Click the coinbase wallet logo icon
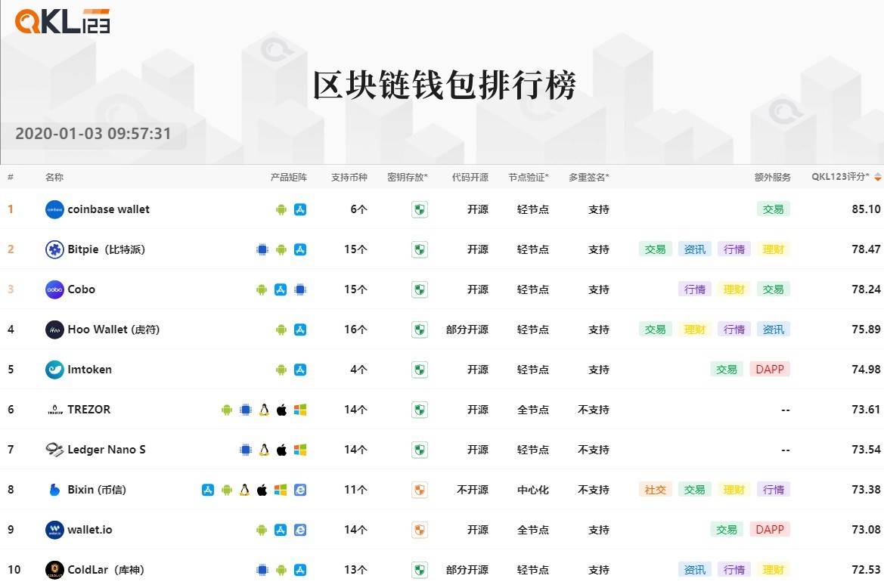Viewport: 884px width, 588px height. click(x=54, y=209)
